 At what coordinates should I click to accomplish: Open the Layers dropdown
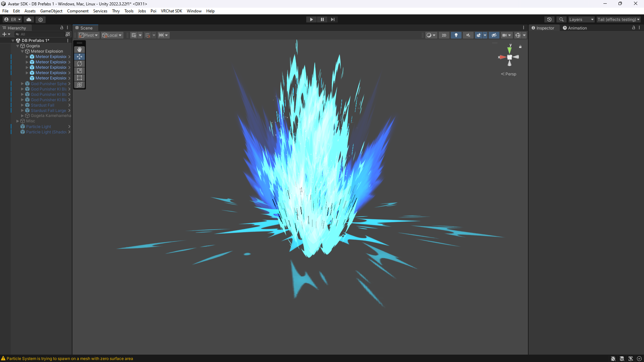pyautogui.click(x=581, y=19)
